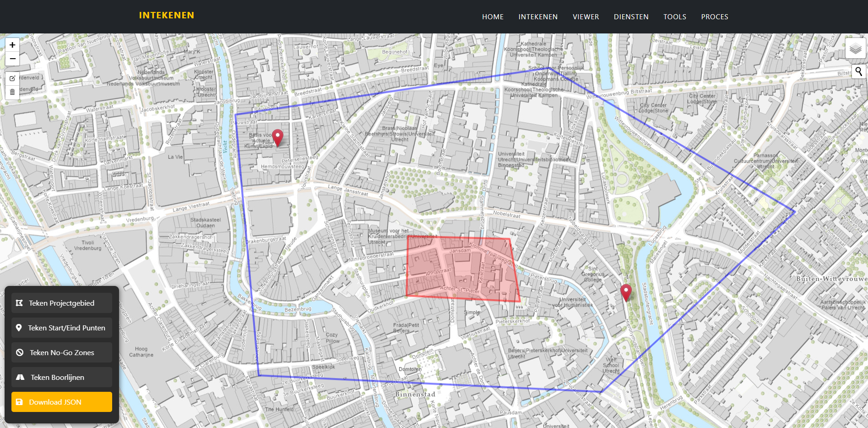Click the yellow INTEKENEN brand title
Screen dimensions: 868x428
click(167, 15)
